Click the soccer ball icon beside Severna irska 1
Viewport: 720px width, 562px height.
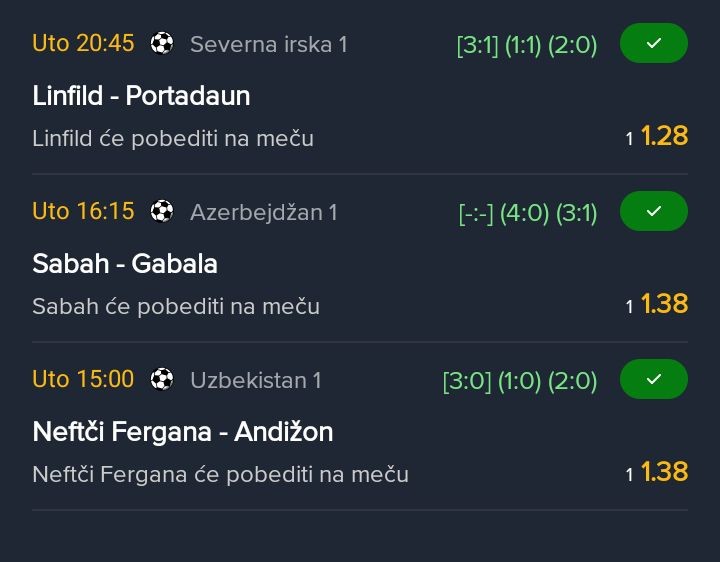(x=162, y=43)
